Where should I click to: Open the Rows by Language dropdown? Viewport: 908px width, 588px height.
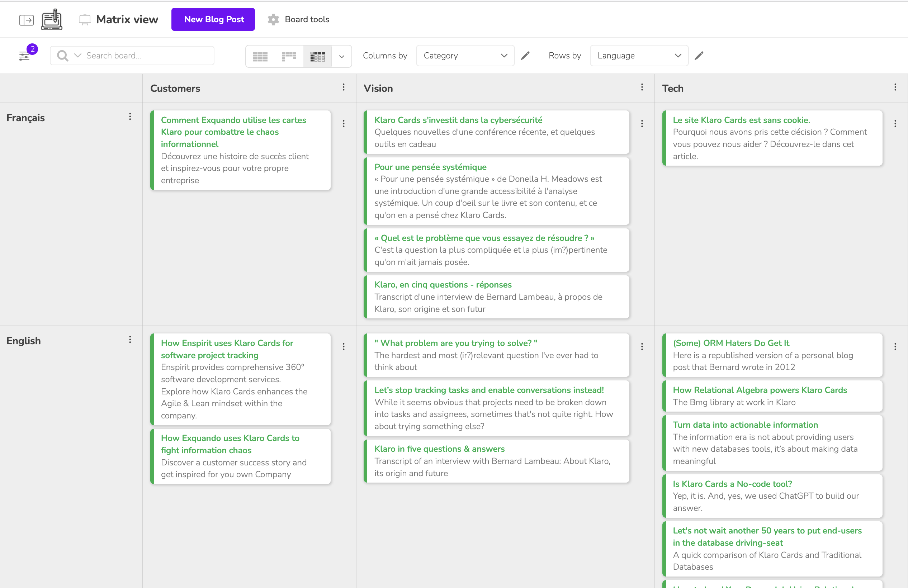tap(639, 56)
